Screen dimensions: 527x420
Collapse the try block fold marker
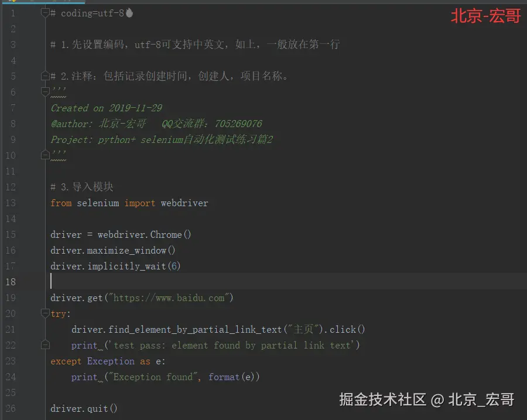tap(45, 313)
